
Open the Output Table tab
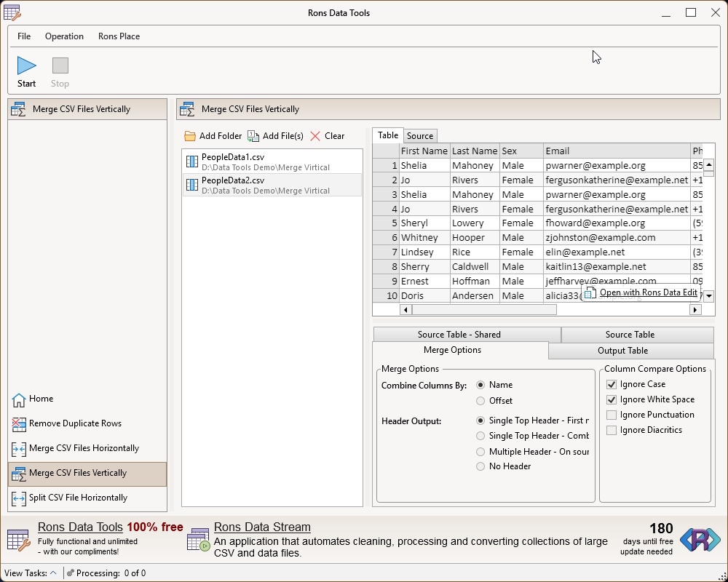click(x=631, y=351)
